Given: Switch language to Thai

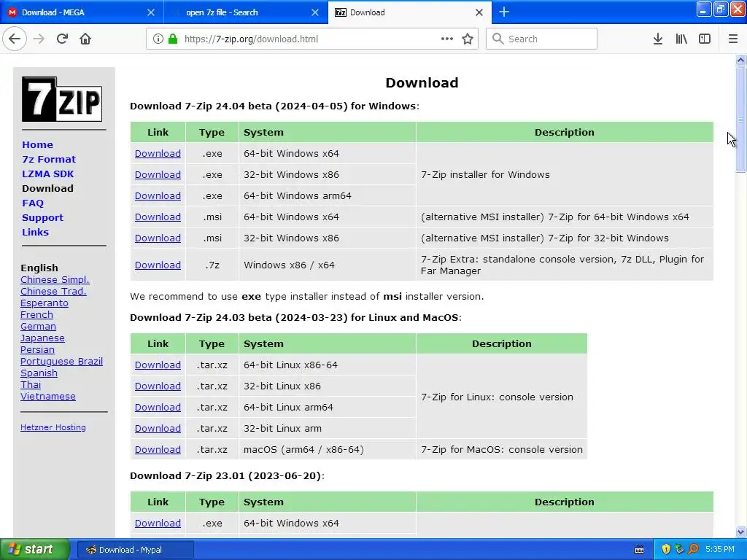Looking at the screenshot, I should 31,385.
